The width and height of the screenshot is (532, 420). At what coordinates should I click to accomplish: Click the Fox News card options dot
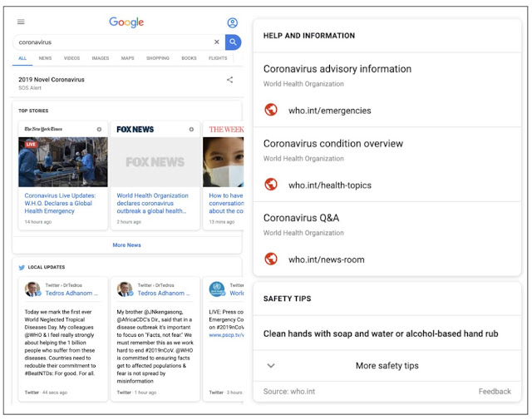point(191,130)
